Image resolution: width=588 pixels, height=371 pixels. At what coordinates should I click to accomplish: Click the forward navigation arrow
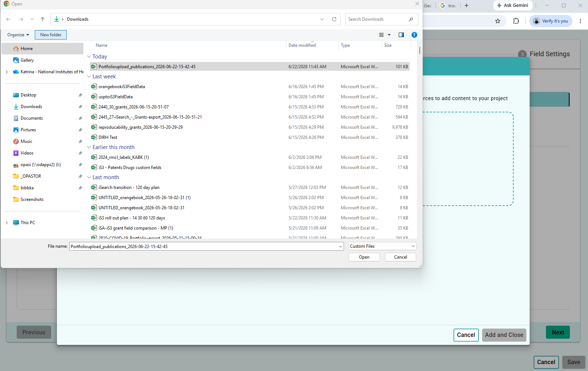[x=21, y=19]
